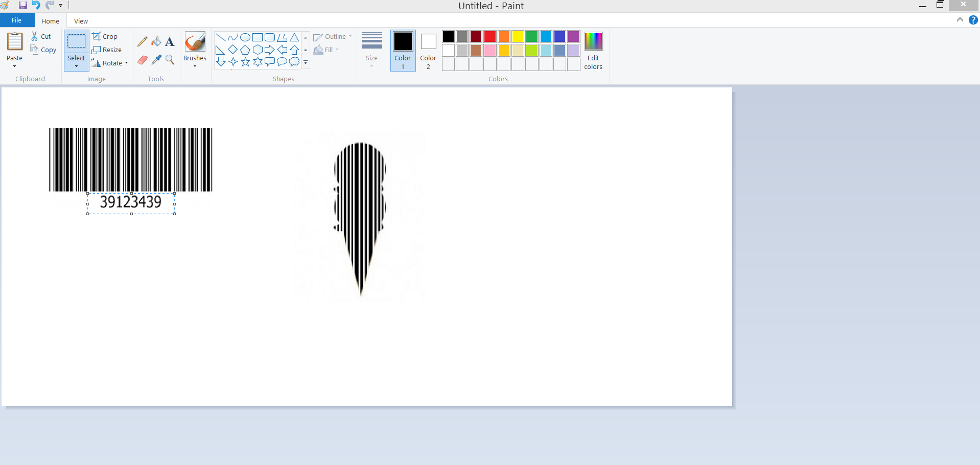Open the File menu
The width and height of the screenshot is (980, 465).
coord(17,20)
